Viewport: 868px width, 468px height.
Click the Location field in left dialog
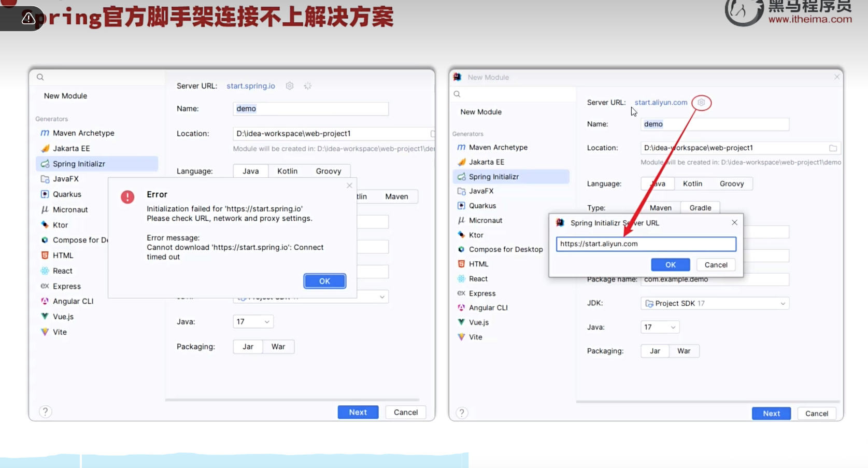334,134
